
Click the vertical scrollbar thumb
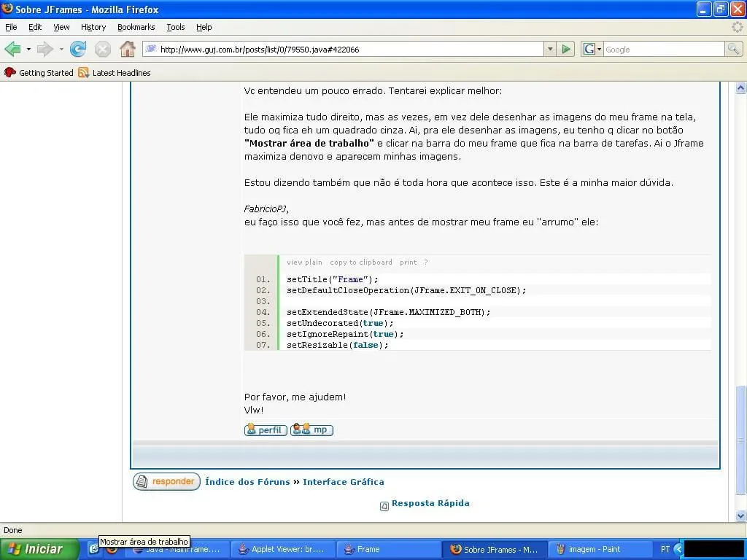tap(740, 440)
